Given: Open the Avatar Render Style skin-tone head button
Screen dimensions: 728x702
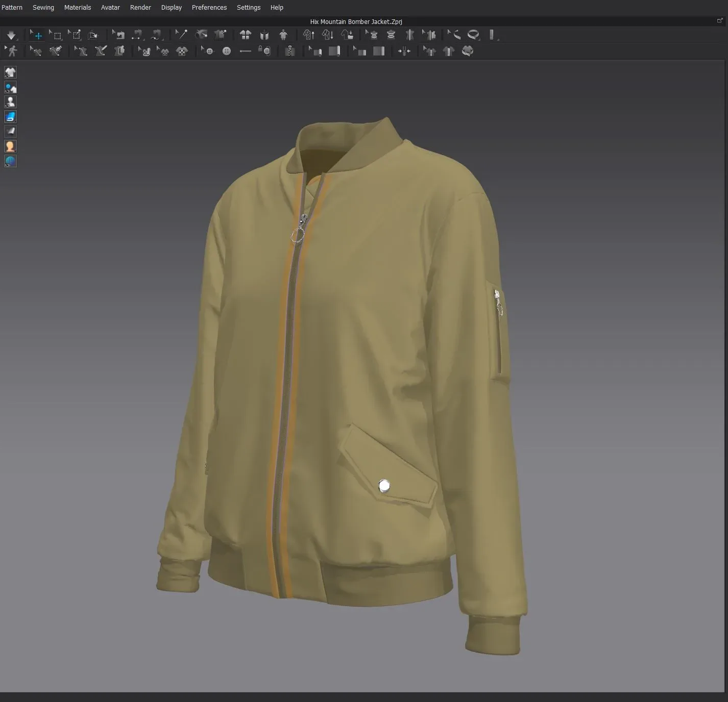Looking at the screenshot, I should point(10,146).
